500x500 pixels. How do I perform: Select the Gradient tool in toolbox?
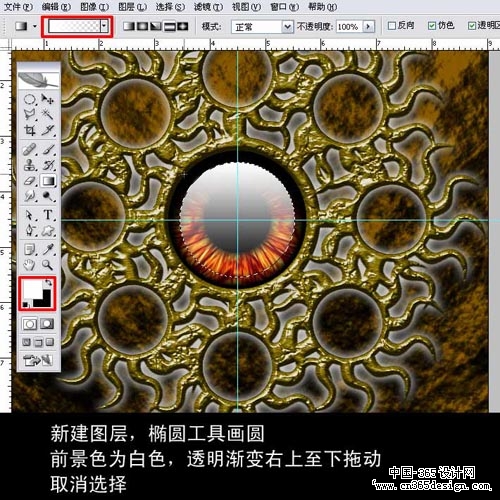coord(48,181)
